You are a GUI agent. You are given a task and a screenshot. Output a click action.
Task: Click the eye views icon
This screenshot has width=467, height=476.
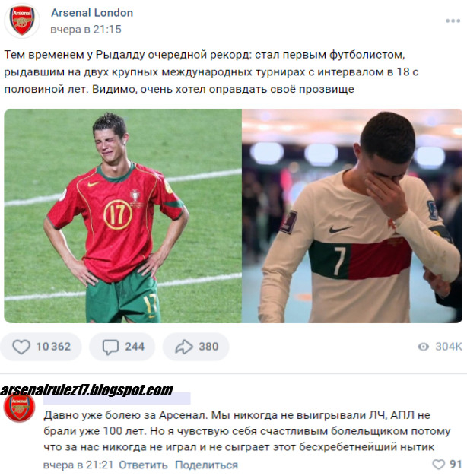pos(424,347)
